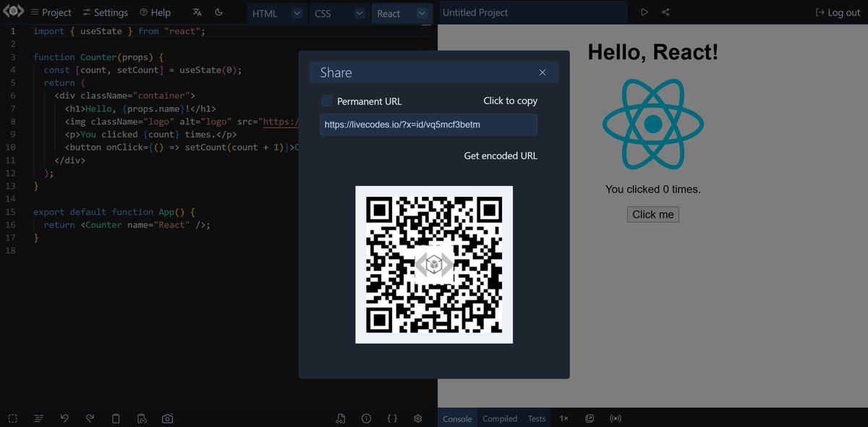Screen dimensions: 868x427
Task: Click the undo icon
Action: point(64,418)
